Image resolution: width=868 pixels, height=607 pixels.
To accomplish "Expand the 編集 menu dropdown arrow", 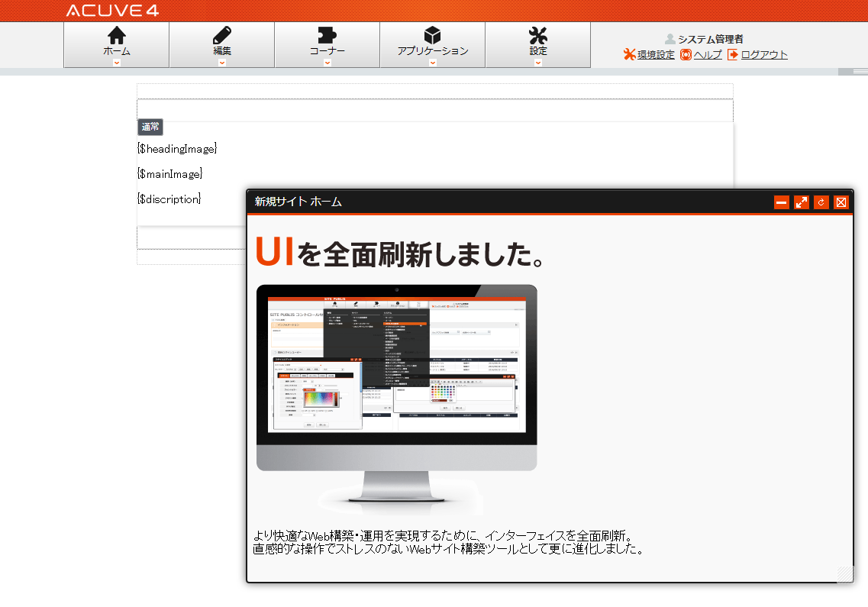I will click(222, 63).
